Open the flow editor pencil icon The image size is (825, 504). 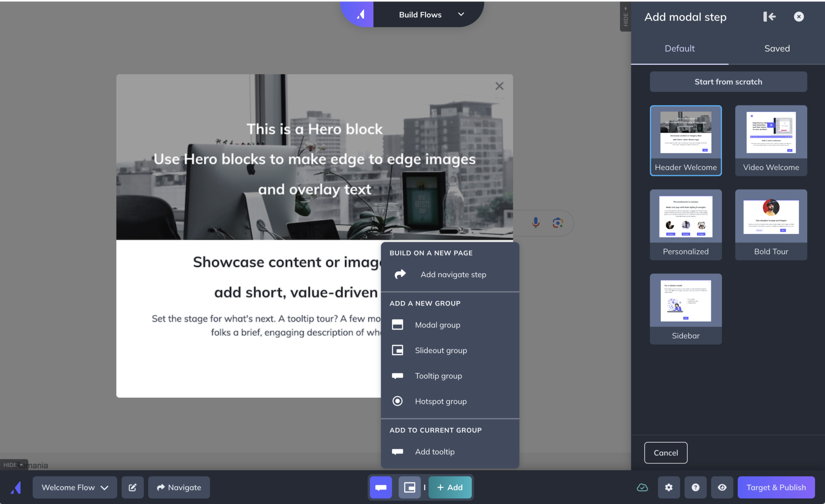point(133,487)
